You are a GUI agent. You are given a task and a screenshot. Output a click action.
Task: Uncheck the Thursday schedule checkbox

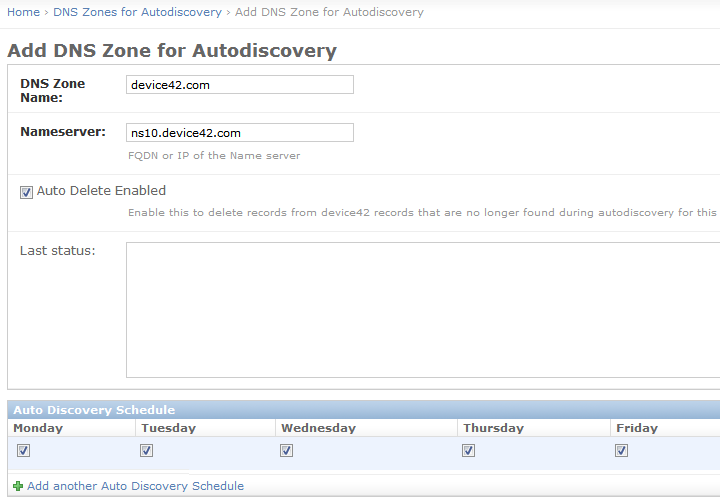[x=468, y=450]
